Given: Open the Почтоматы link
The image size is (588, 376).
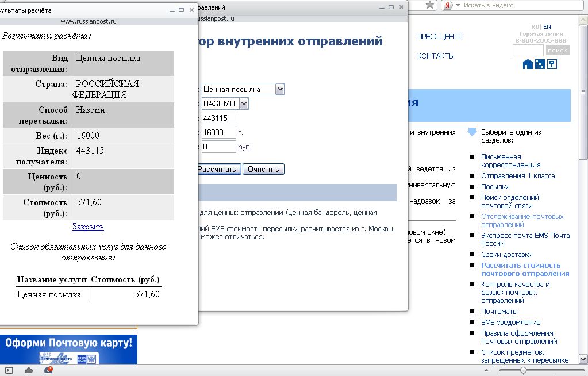Looking at the screenshot, I should pos(499,312).
